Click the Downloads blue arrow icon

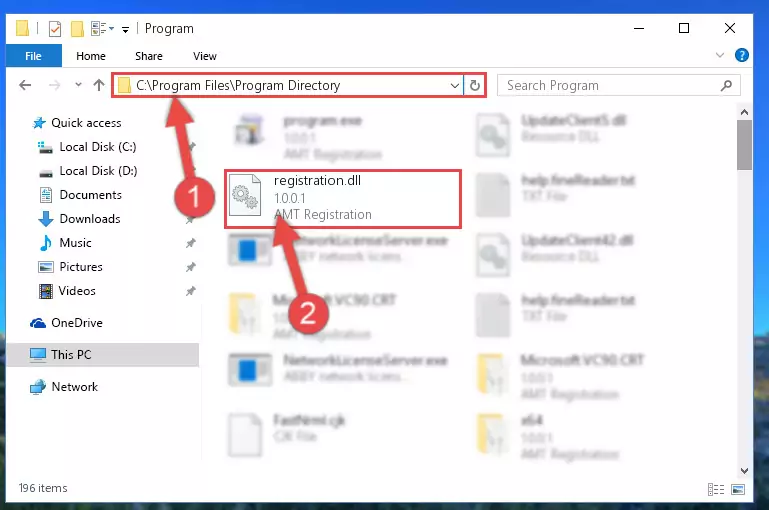tap(46, 219)
